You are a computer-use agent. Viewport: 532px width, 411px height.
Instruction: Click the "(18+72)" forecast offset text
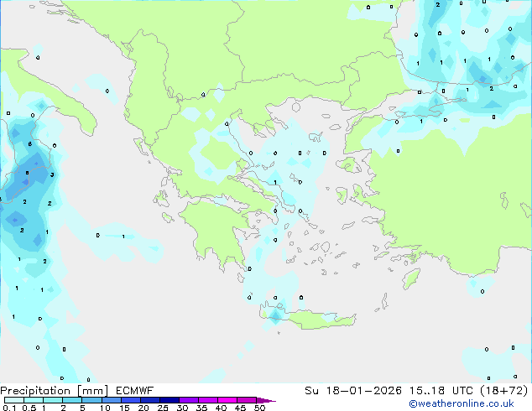504,391
